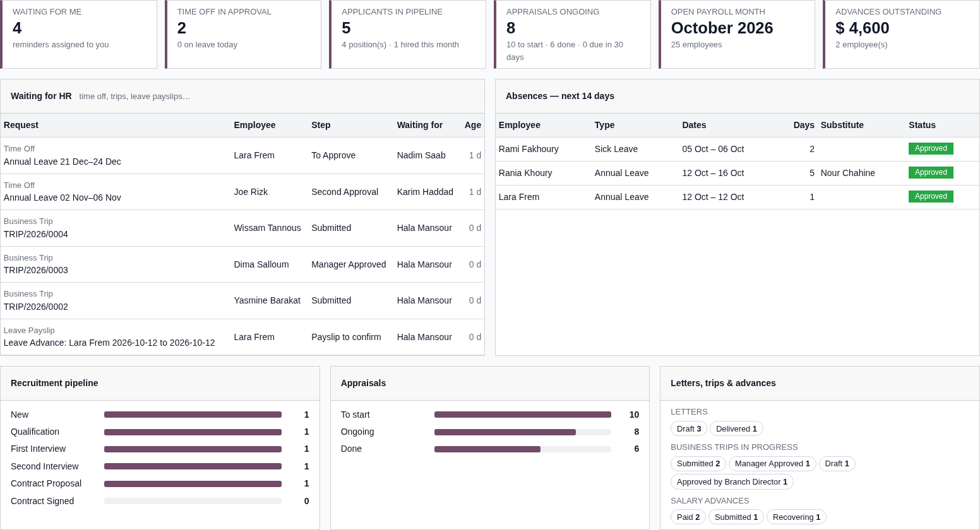Click Approved badge on the 12 Oct – 12 Oct row
980x530 pixels.
(931, 196)
